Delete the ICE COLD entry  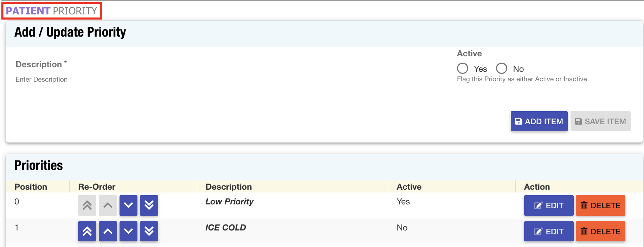tap(600, 232)
